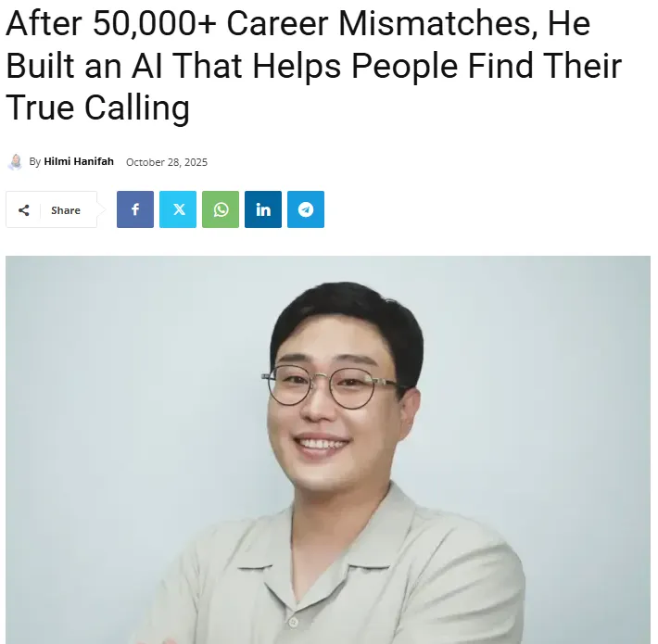
Task: Share the article via WhatsApp
Action: pos(221,209)
